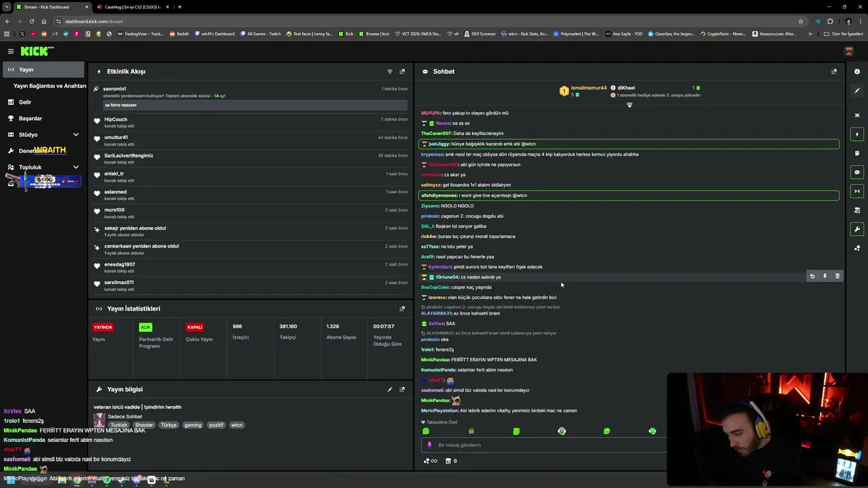Click the bubbles icon in right toolbar
The height and width of the screenshot is (488, 868).
[857, 248]
